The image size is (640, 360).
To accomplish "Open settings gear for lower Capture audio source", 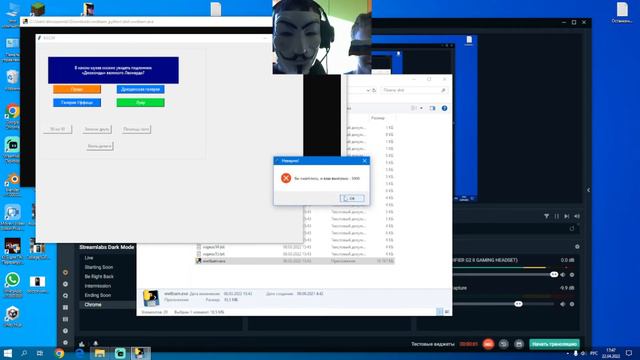I will click(x=572, y=304).
